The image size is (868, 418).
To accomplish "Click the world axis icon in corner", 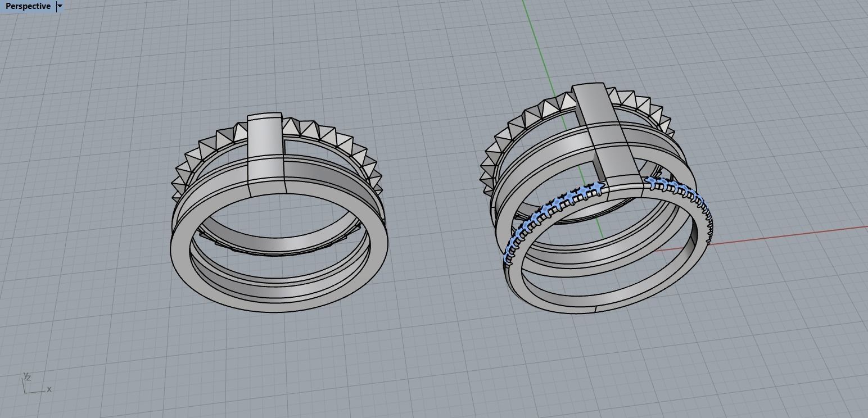I will pos(36,383).
